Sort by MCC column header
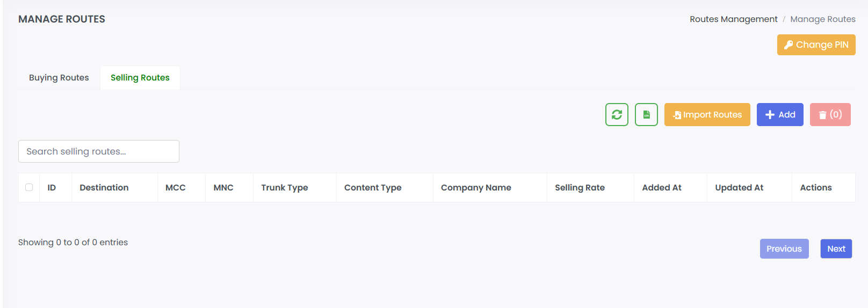868x308 pixels. pyautogui.click(x=176, y=188)
